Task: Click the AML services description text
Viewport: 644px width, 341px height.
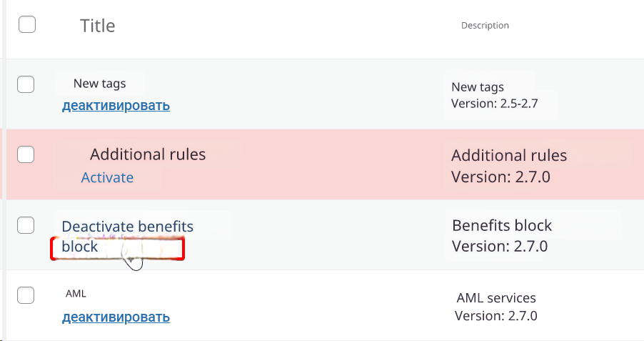Action: pyautogui.click(x=496, y=298)
